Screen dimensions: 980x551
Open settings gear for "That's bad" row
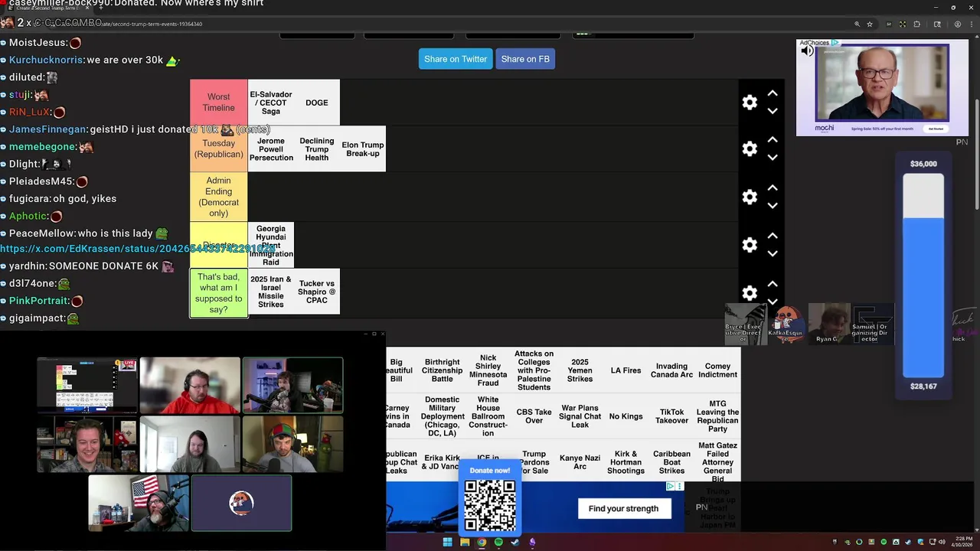tap(750, 293)
